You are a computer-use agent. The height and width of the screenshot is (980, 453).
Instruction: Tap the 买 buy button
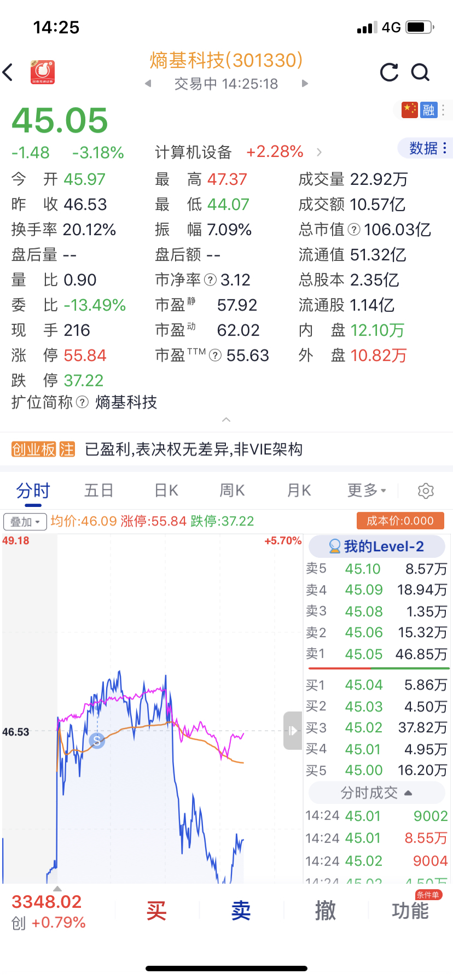[156, 911]
